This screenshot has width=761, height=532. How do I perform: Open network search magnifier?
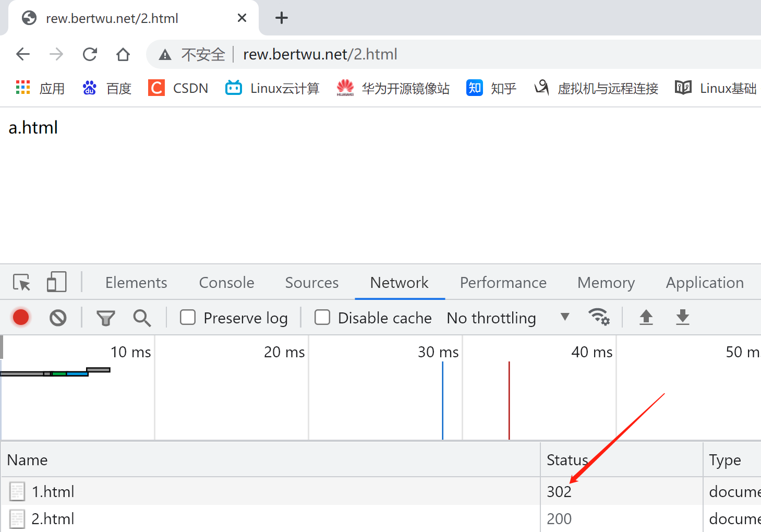click(x=142, y=318)
